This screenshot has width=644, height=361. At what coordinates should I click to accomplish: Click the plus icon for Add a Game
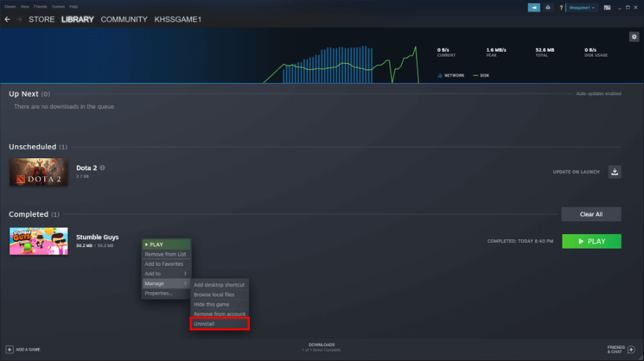point(9,350)
